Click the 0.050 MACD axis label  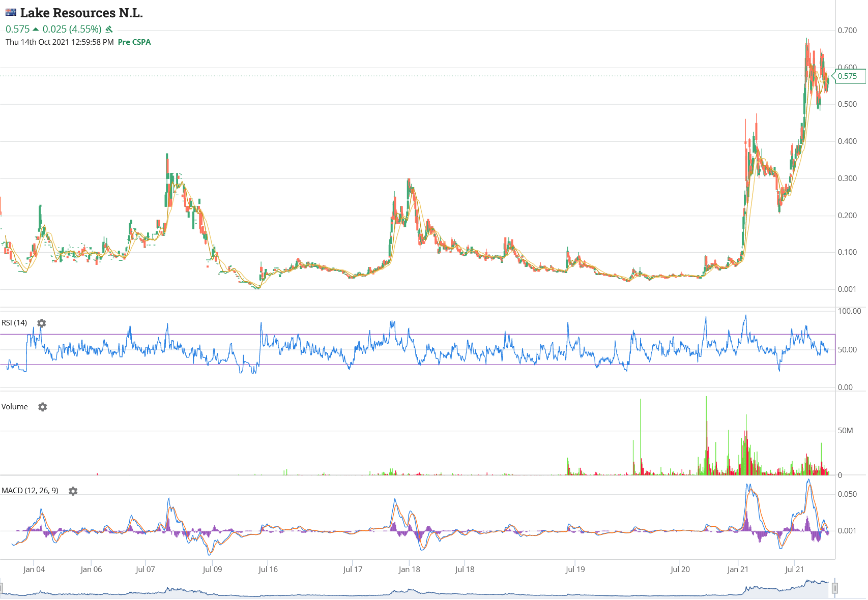point(848,494)
